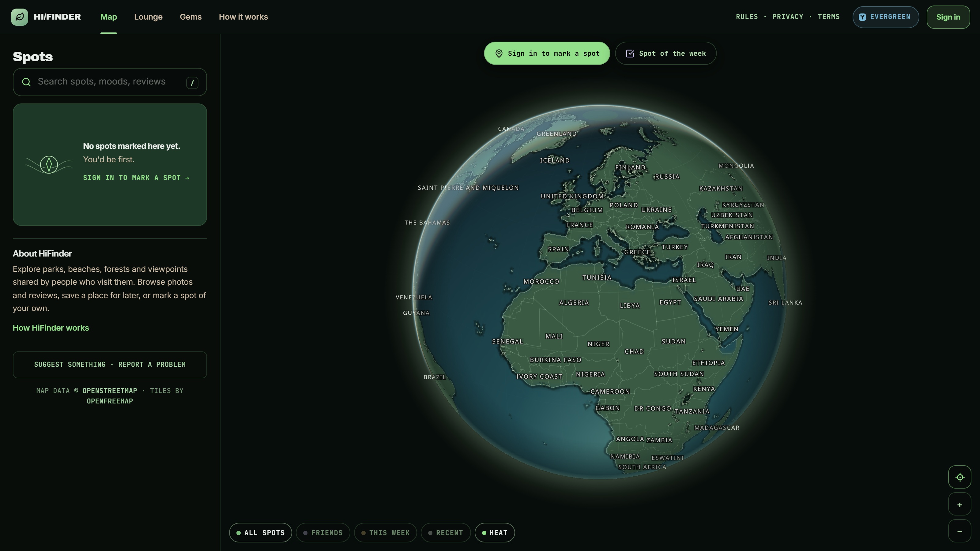Image resolution: width=980 pixels, height=551 pixels.
Task: Click the HiFinder leaf logo icon
Action: click(x=19, y=17)
